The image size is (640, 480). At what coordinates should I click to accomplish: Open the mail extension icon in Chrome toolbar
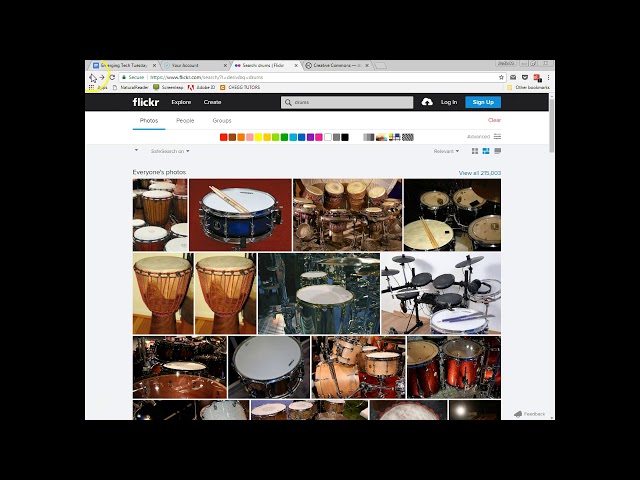tap(513, 77)
